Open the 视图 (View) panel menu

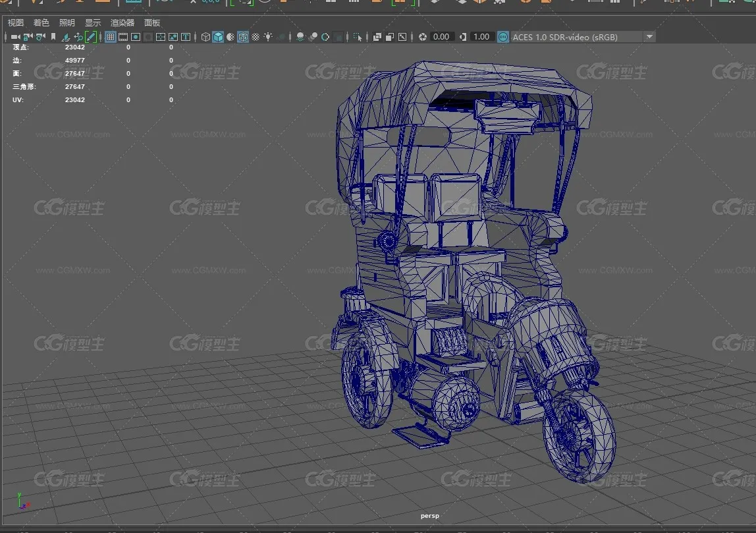[x=15, y=22]
